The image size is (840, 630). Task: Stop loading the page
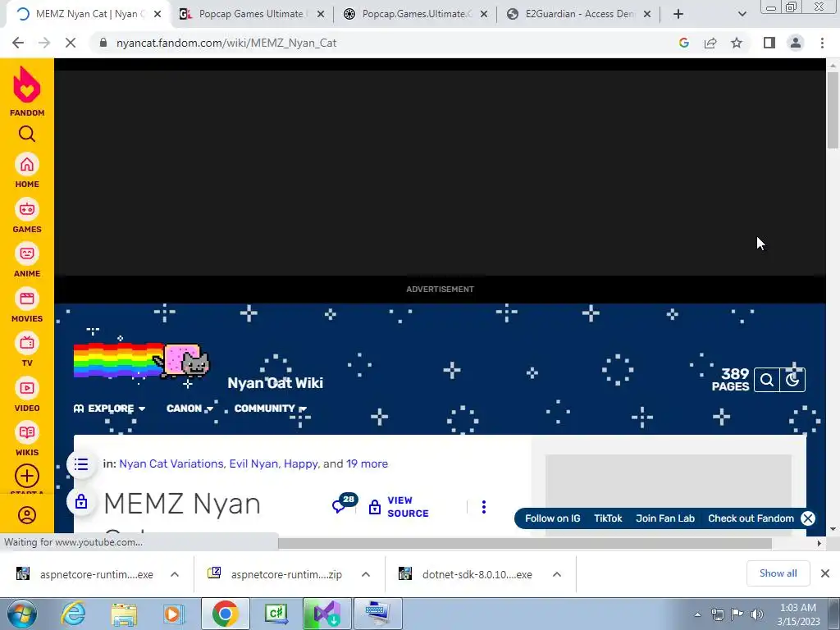(71, 43)
